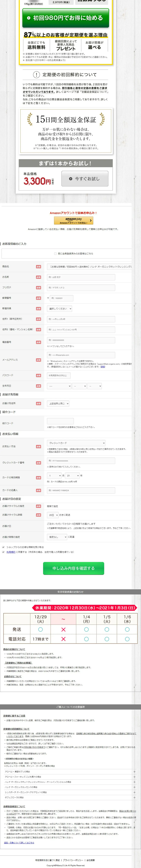The width and height of the screenshot is (141, 868).
Task: Click the green 初回980円でお得に始める button
Action: [x=66, y=18]
